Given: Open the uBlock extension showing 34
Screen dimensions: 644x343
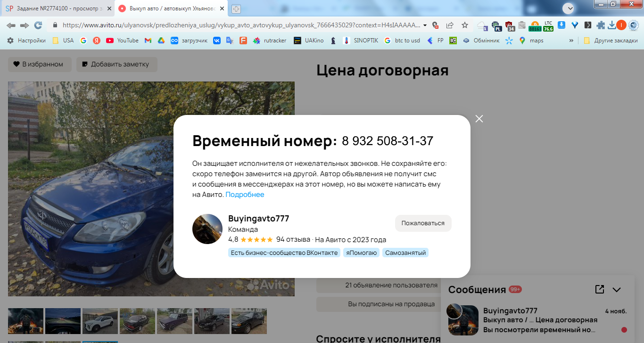Looking at the screenshot, I should point(509,26).
